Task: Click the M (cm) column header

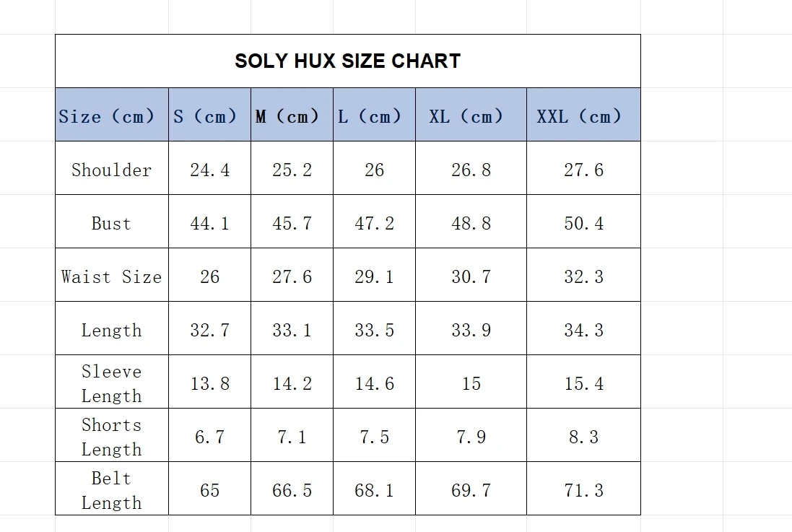Action: [x=292, y=115]
